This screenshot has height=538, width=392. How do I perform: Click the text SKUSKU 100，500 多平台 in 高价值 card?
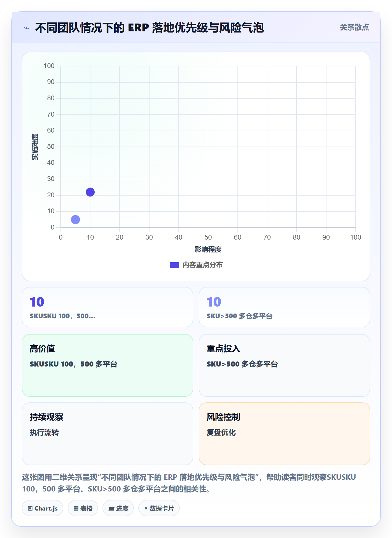[x=74, y=364]
